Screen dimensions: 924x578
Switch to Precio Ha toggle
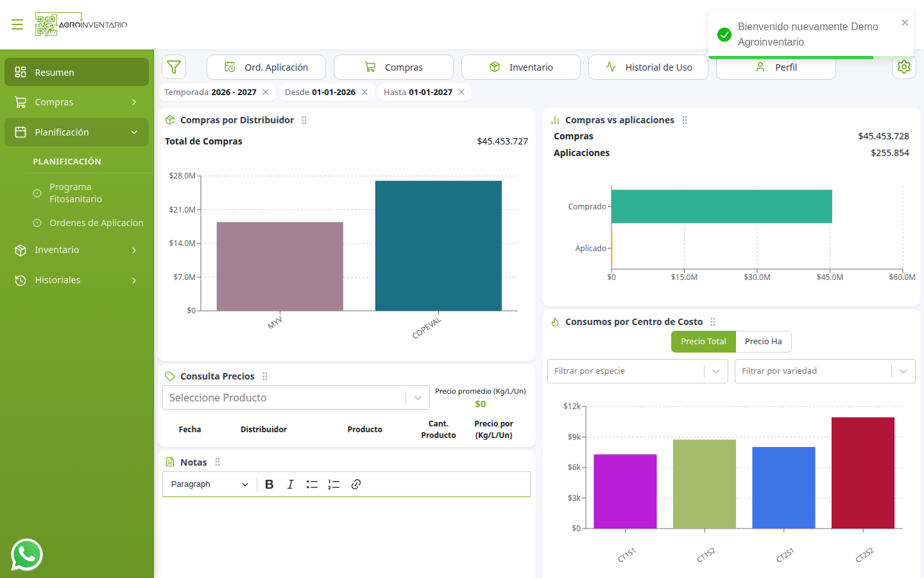coord(764,342)
